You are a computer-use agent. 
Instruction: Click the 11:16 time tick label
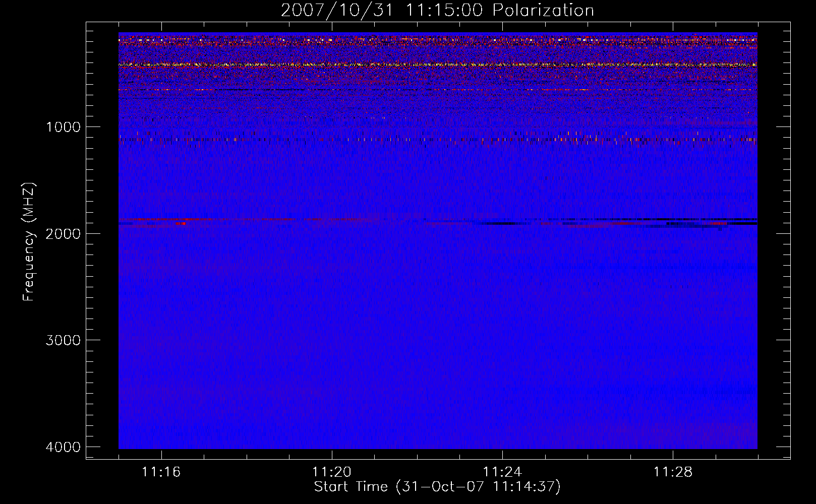click(161, 472)
